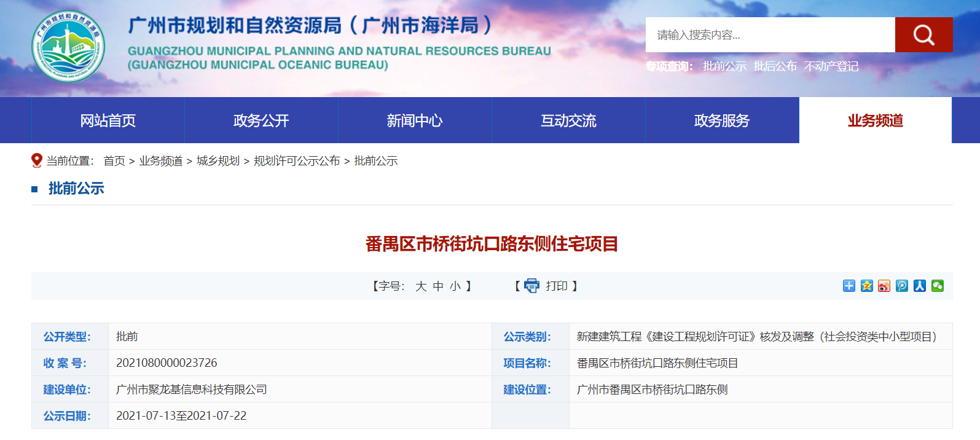
Task: Click the 公示类别 value cell
Action: pos(761,337)
